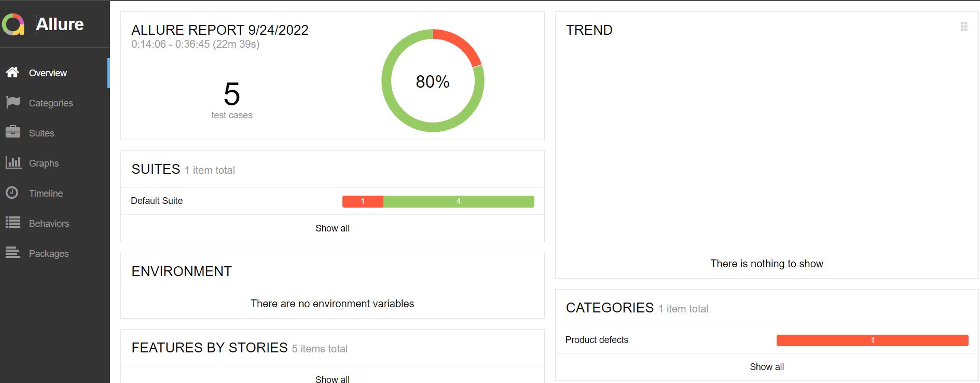
Task: Click the Suites briefcase icon
Action: 12,132
